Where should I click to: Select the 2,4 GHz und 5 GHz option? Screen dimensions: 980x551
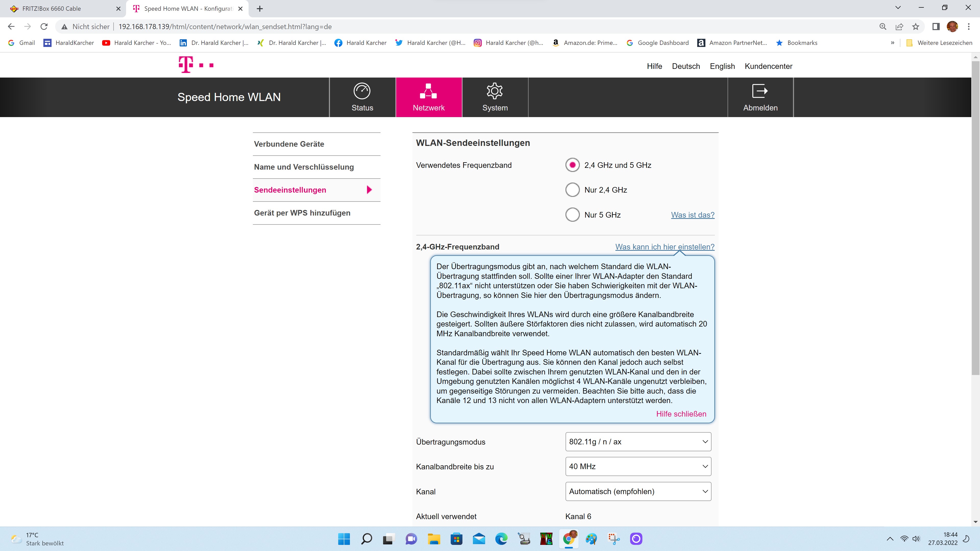point(572,165)
